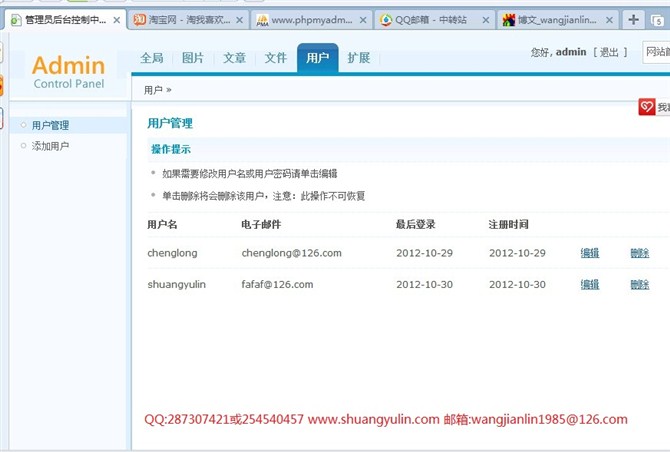Viewport: 670px width, 452px height.
Task: Click the 网站 field at top right
Action: pos(656,52)
